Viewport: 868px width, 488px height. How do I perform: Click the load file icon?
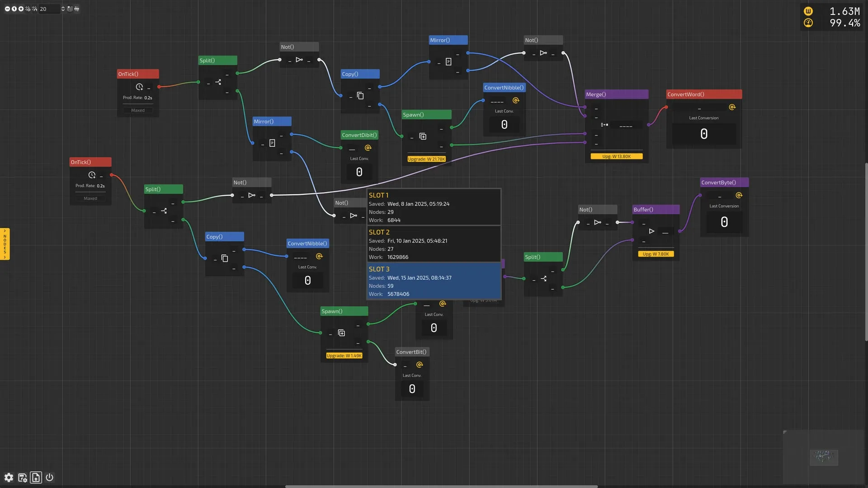point(36,478)
